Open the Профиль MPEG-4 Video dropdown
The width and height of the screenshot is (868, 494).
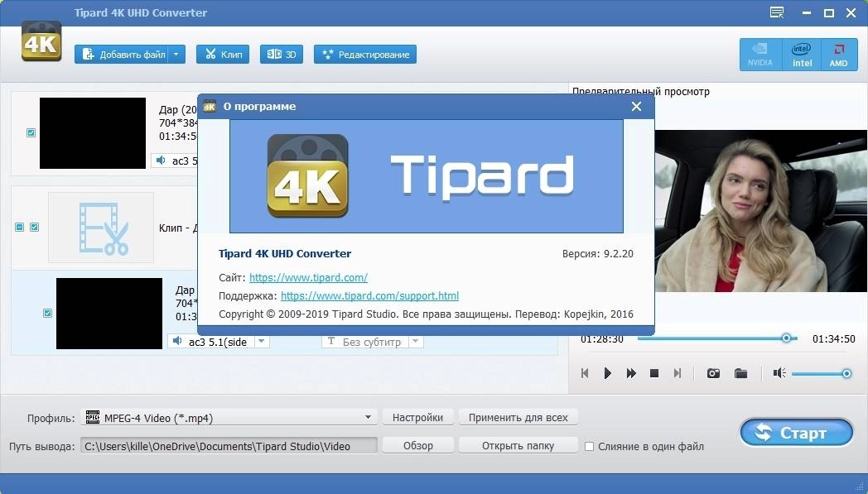pyautogui.click(x=229, y=418)
